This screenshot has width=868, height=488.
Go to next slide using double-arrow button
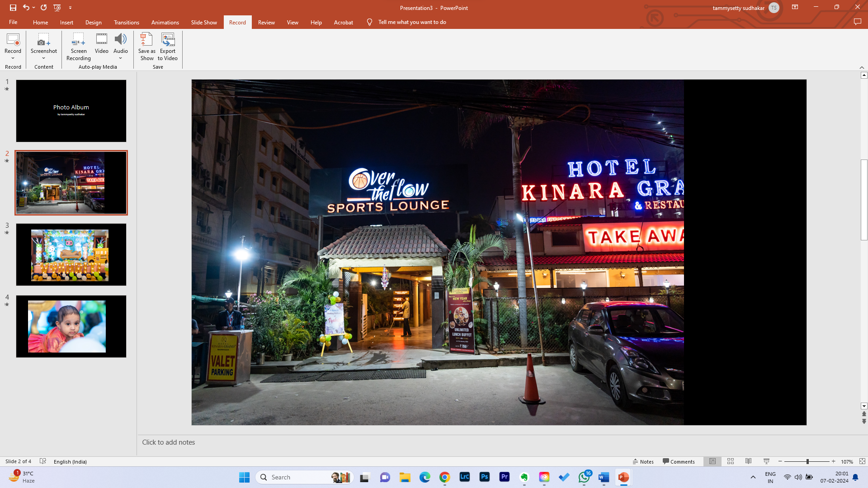click(864, 422)
